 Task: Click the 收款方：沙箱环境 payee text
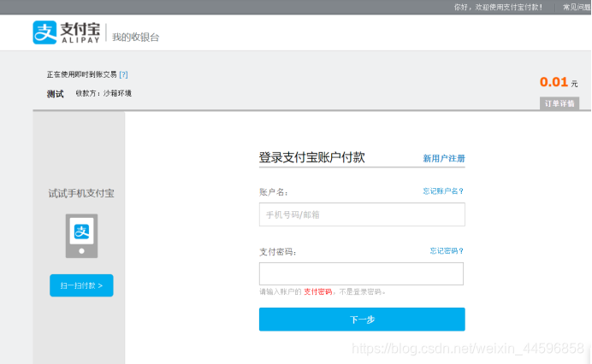[104, 93]
